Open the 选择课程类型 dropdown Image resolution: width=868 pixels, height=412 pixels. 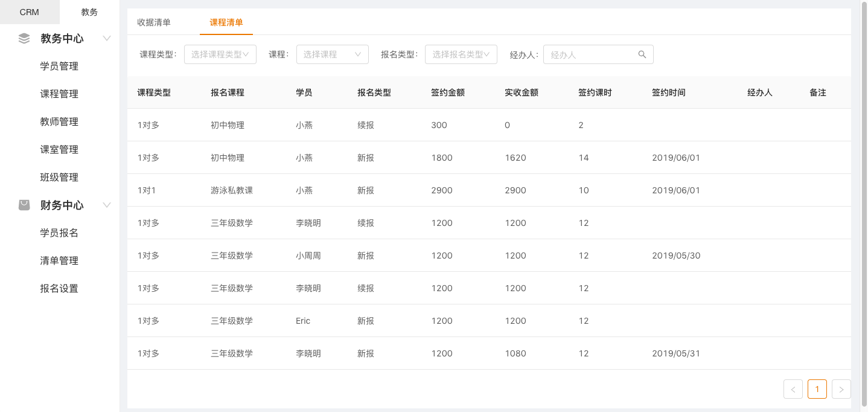220,54
